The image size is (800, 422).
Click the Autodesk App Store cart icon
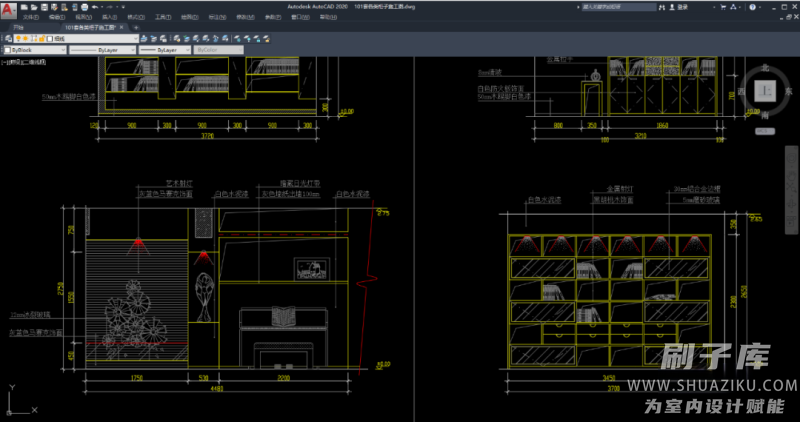724,6
